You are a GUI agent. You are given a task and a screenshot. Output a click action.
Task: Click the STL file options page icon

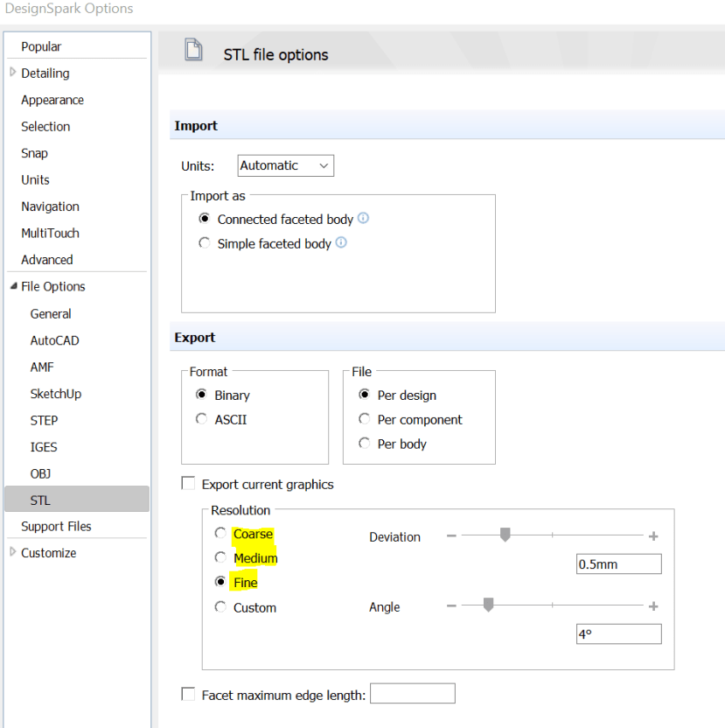(x=193, y=50)
